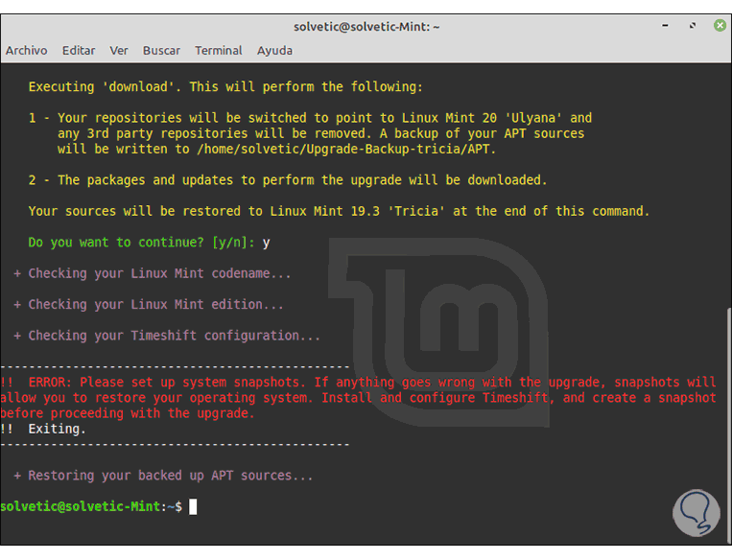The width and height of the screenshot is (732, 560).
Task: Click 'The packages and updates' step 2 line
Action: point(288,180)
